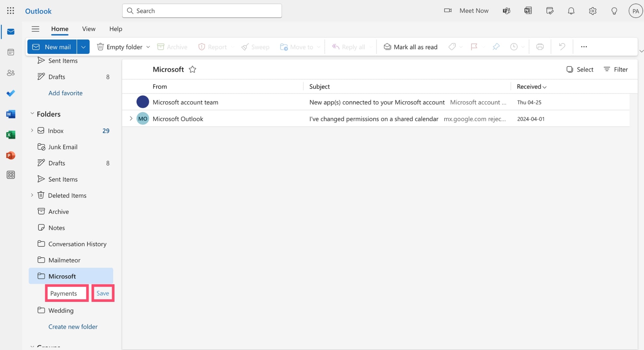Open More apps in left rail

click(11, 175)
